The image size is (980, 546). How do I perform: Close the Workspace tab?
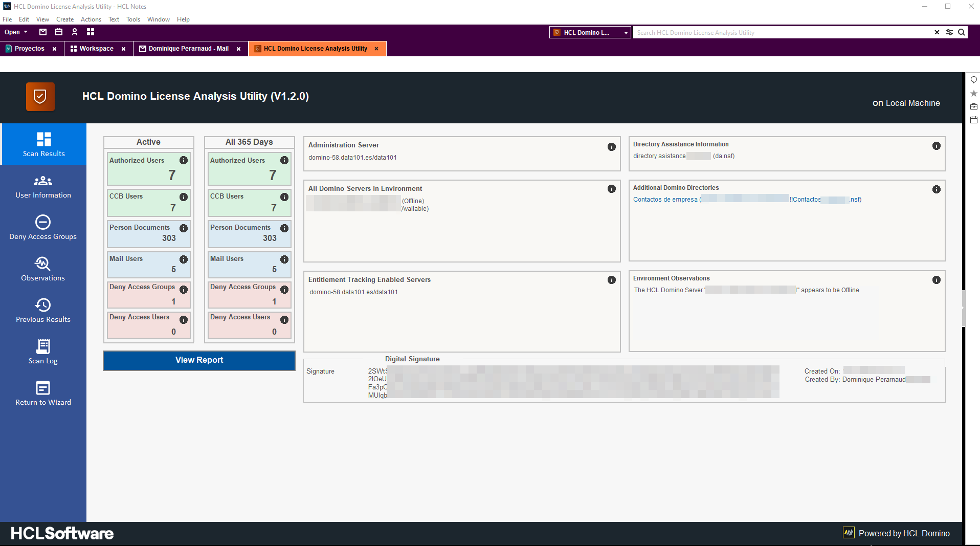[123, 49]
